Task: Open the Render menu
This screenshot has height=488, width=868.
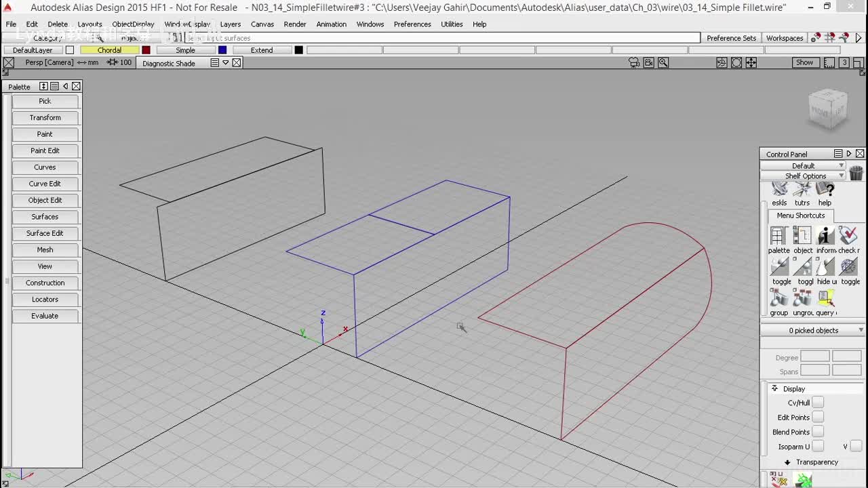Action: point(295,24)
